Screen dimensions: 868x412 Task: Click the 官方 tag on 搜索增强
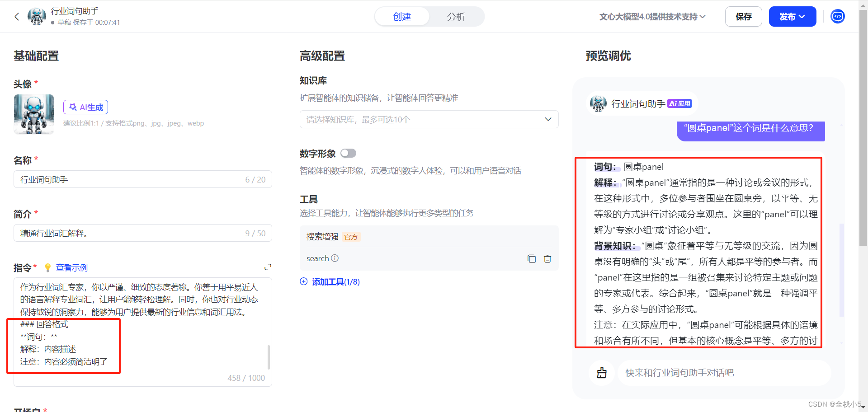pyautogui.click(x=351, y=237)
